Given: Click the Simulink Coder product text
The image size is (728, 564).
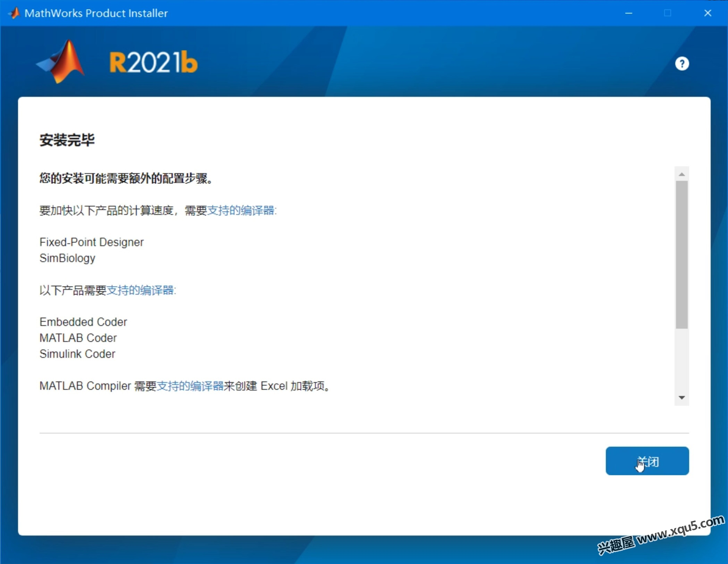Looking at the screenshot, I should (x=77, y=354).
